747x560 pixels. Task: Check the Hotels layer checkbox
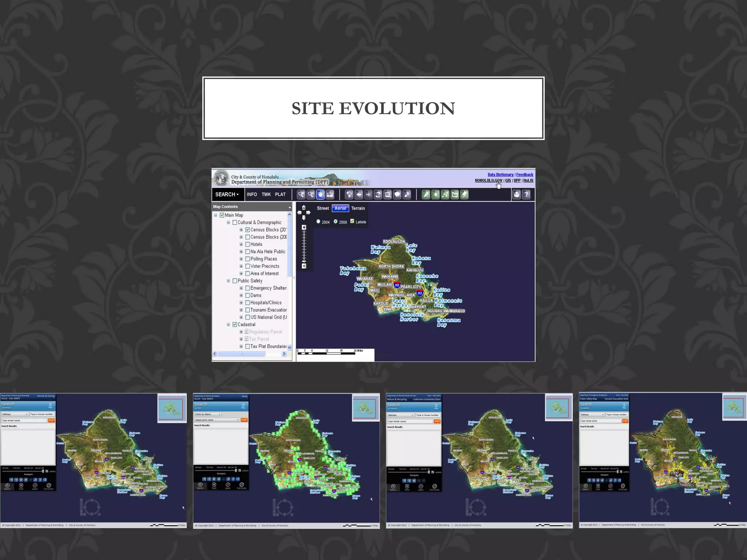(247, 244)
